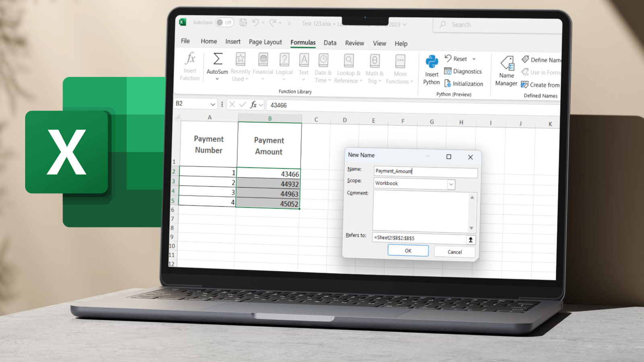Select the cell containing 45052
644x362 pixels.
(x=268, y=203)
